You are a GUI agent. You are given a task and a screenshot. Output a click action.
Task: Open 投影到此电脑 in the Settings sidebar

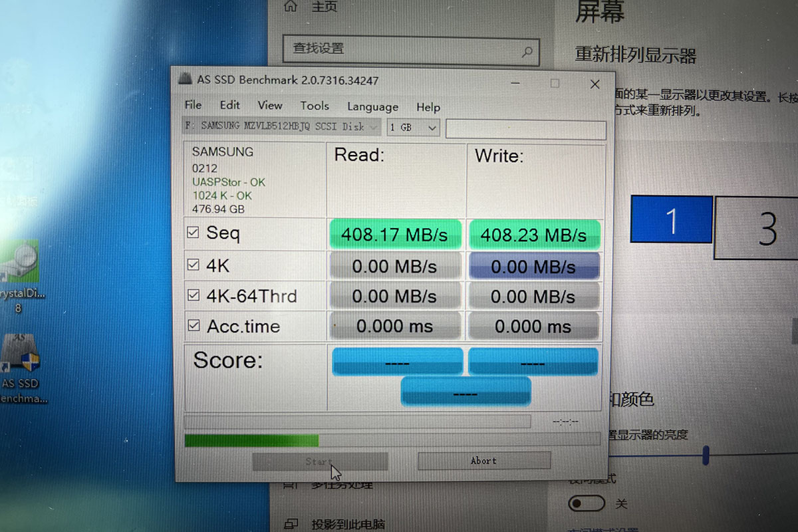[348, 524]
